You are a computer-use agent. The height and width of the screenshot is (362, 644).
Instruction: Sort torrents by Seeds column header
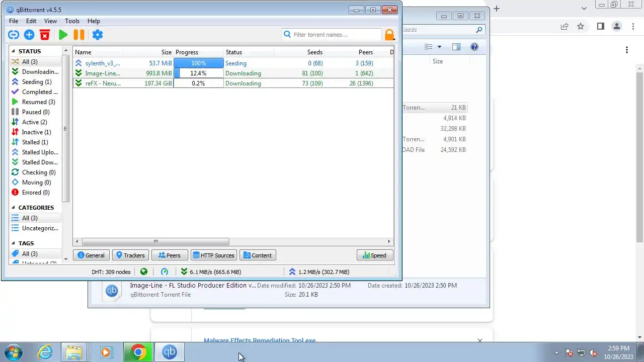tap(299, 52)
